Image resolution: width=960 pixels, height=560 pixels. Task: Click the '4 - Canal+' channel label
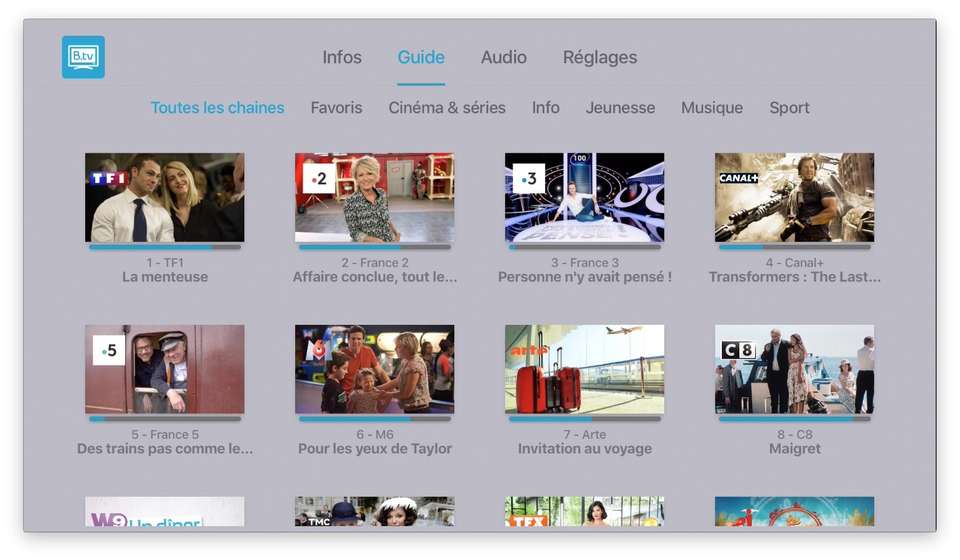point(795,263)
